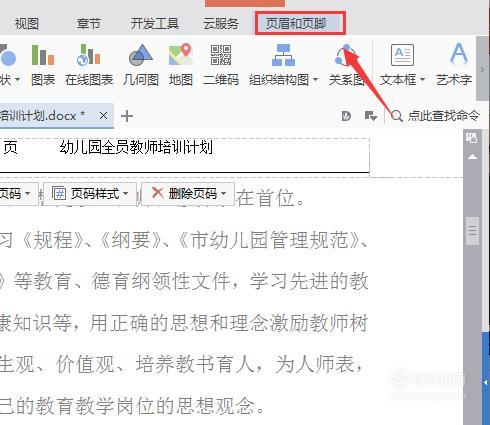Switch to the 页眉和页脚 ribbon tab

[x=300, y=23]
